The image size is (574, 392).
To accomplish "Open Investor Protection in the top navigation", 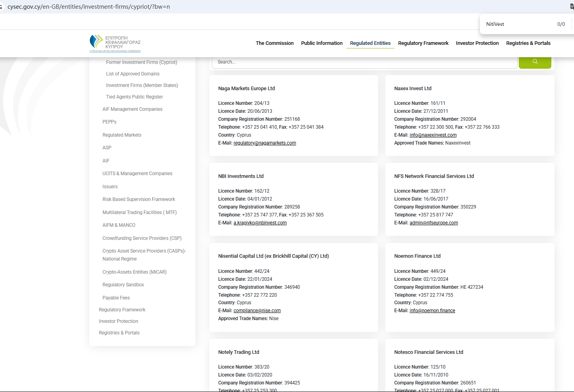I will tap(477, 43).
